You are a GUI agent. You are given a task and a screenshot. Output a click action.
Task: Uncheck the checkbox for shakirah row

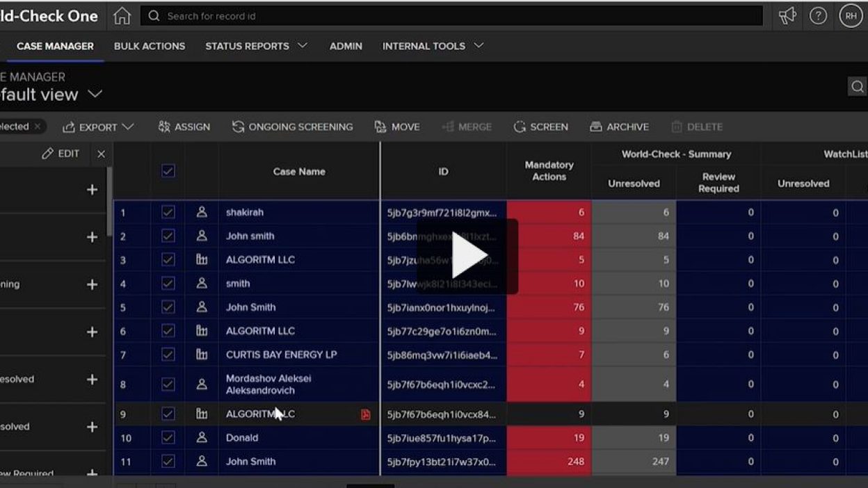click(168, 213)
